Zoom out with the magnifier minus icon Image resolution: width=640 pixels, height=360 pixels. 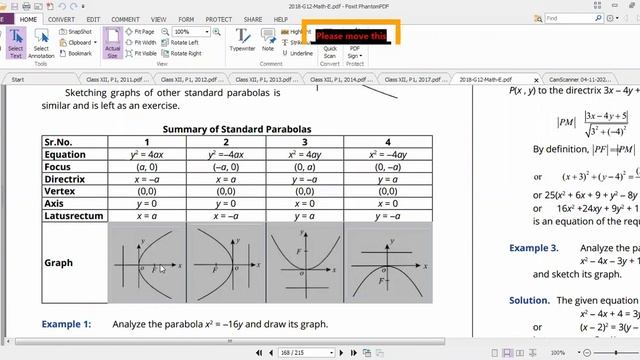tap(165, 31)
